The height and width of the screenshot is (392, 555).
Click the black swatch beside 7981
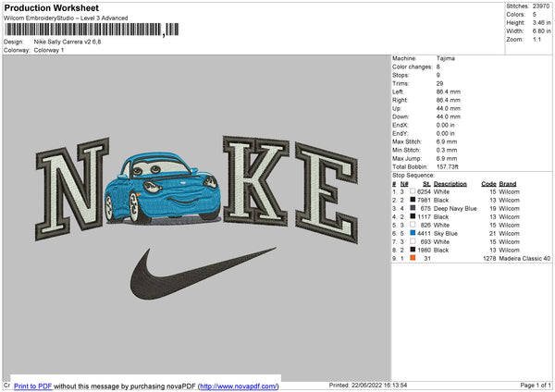(413, 200)
